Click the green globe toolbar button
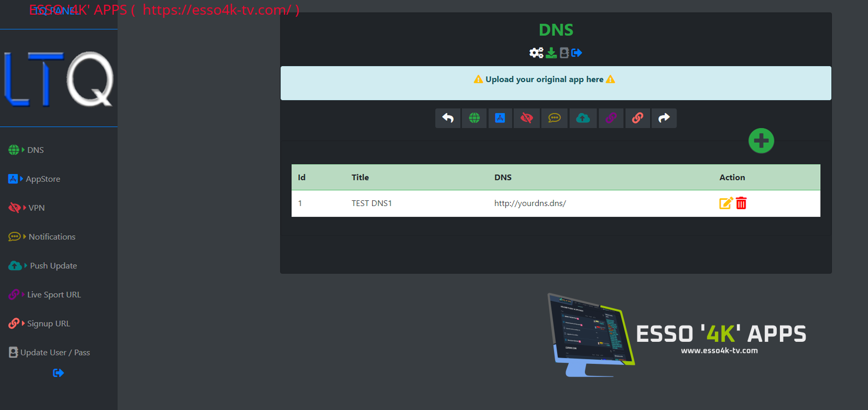868x410 pixels. (x=474, y=118)
